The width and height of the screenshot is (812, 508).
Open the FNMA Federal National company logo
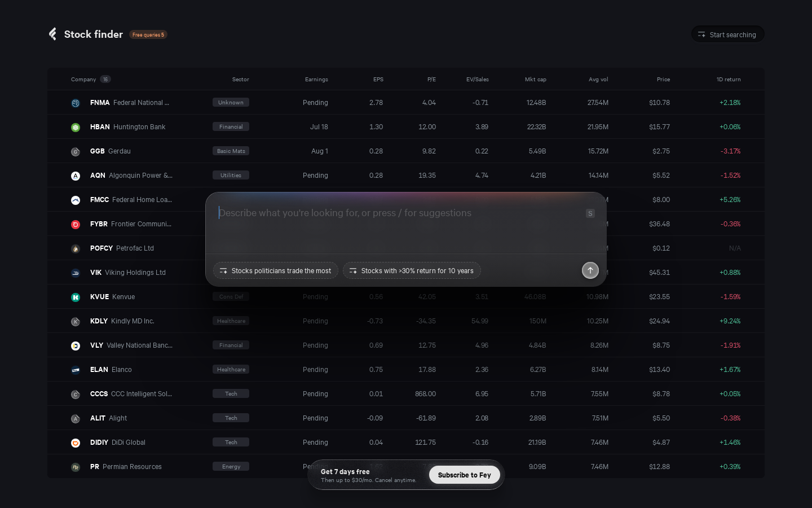[76, 103]
